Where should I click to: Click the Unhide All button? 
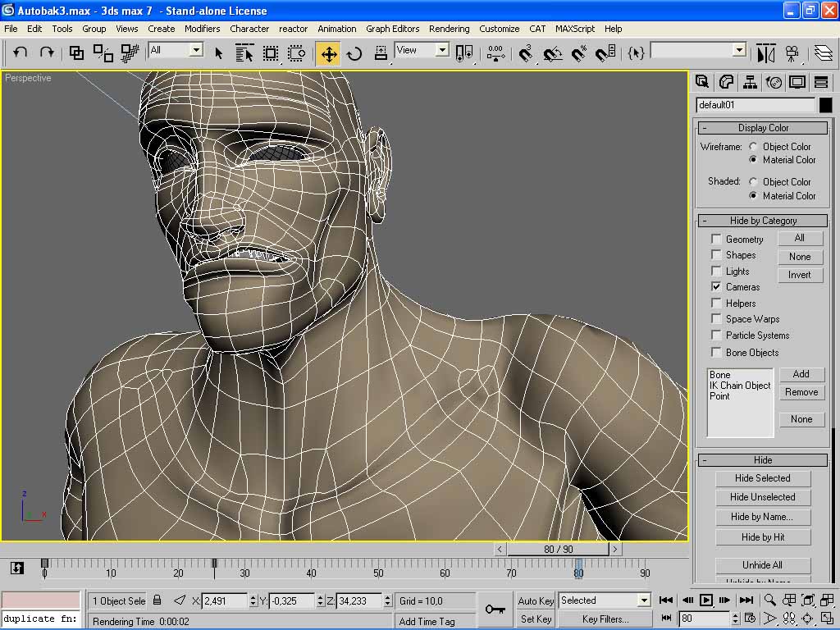[762, 565]
